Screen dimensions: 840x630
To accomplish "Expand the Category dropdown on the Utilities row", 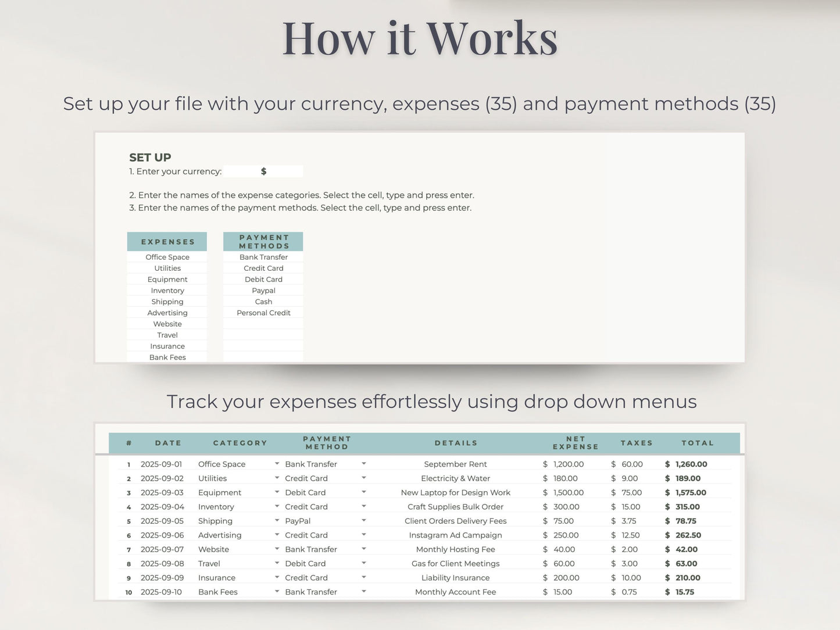I will [x=277, y=478].
